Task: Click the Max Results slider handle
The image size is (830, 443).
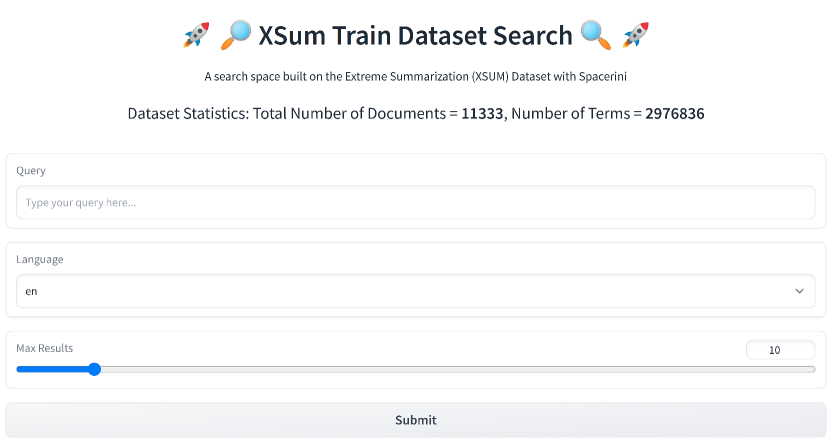Action: point(94,369)
